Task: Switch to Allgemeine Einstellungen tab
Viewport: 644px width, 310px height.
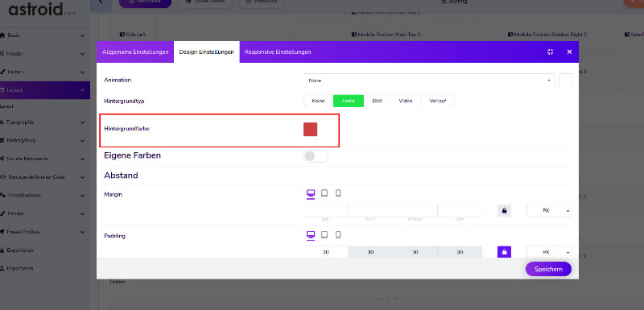Action: point(135,52)
